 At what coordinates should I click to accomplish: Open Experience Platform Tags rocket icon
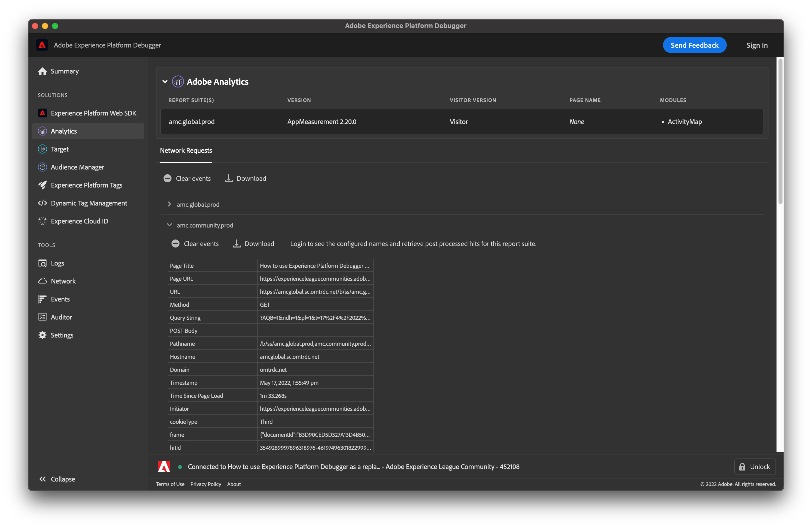coord(42,185)
